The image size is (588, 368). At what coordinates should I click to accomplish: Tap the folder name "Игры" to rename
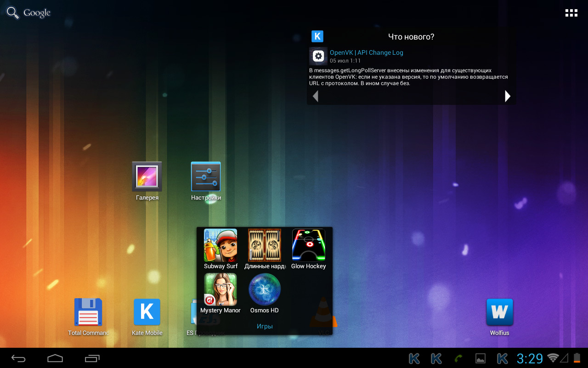tap(265, 326)
